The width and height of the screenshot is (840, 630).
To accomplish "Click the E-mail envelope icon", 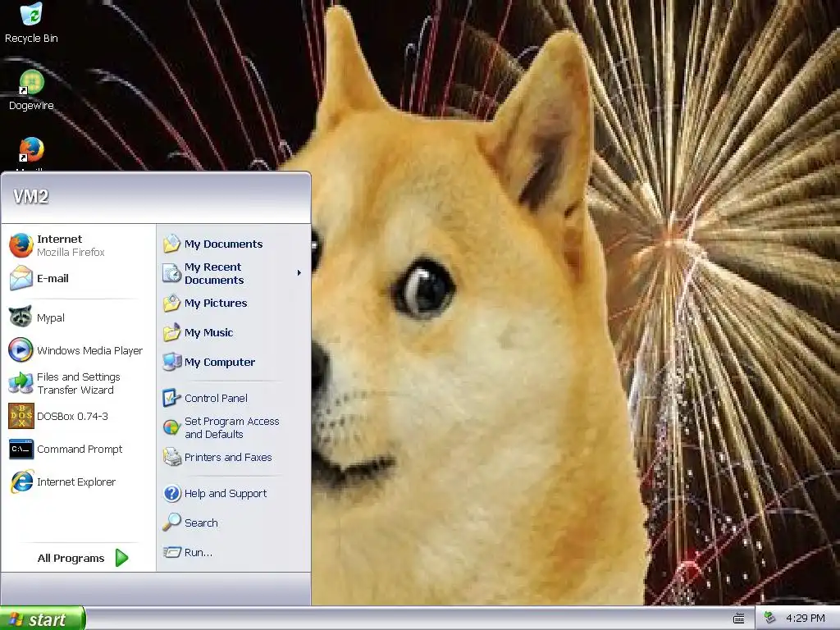I will click(21, 278).
